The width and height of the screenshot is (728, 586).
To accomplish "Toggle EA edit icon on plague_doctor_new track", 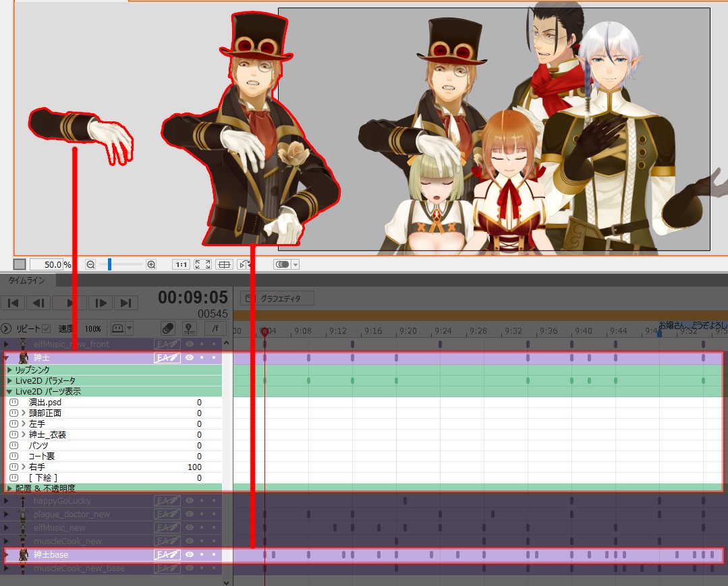I will 167,514.
